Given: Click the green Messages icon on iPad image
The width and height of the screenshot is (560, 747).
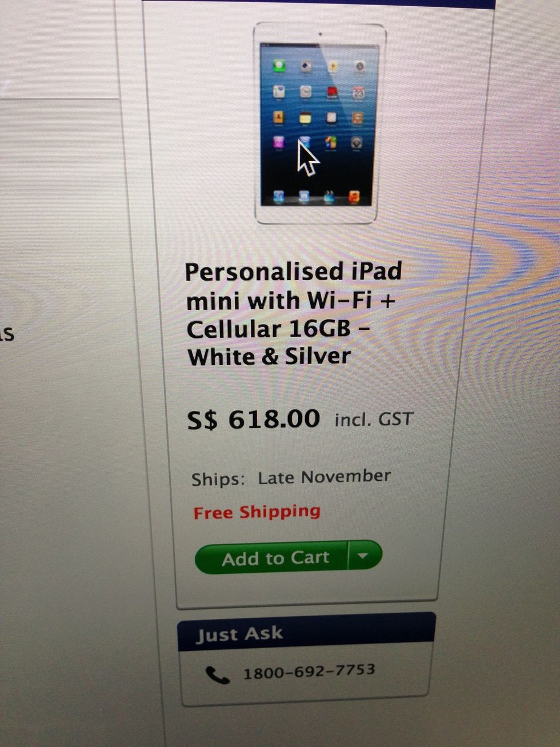Looking at the screenshot, I should (x=279, y=66).
